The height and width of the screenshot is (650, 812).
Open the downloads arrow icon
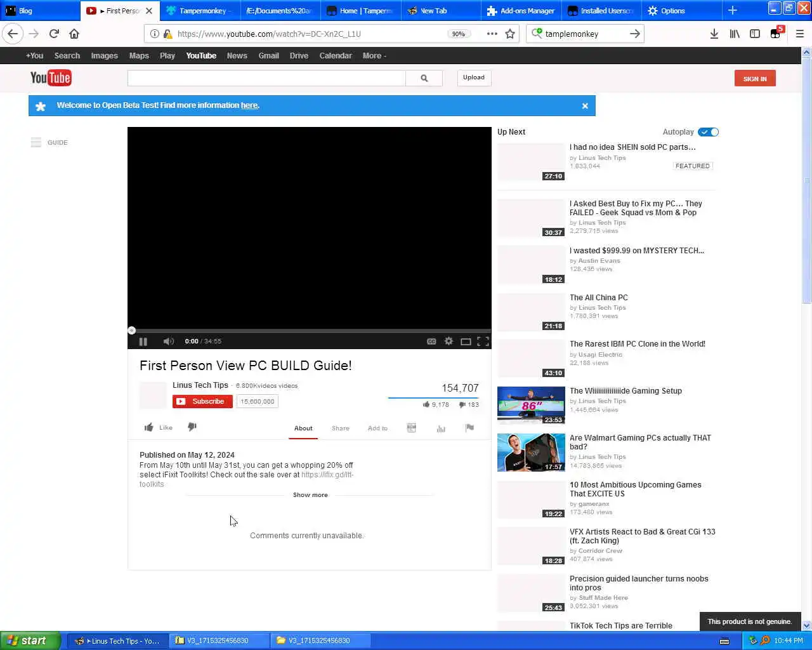coord(714,34)
